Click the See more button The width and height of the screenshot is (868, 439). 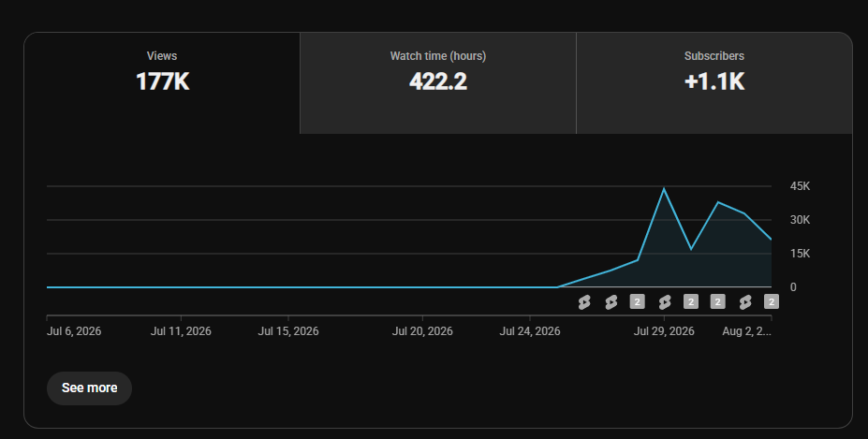click(89, 388)
